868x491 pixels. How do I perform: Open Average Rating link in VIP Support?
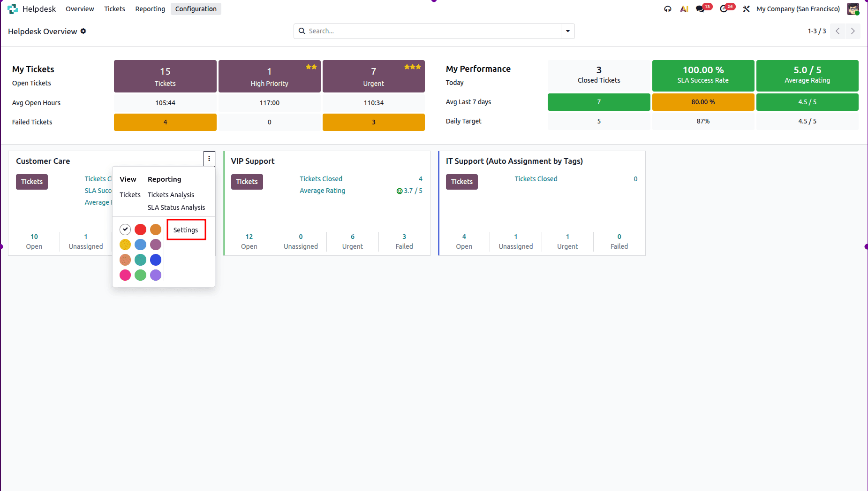[x=323, y=191]
